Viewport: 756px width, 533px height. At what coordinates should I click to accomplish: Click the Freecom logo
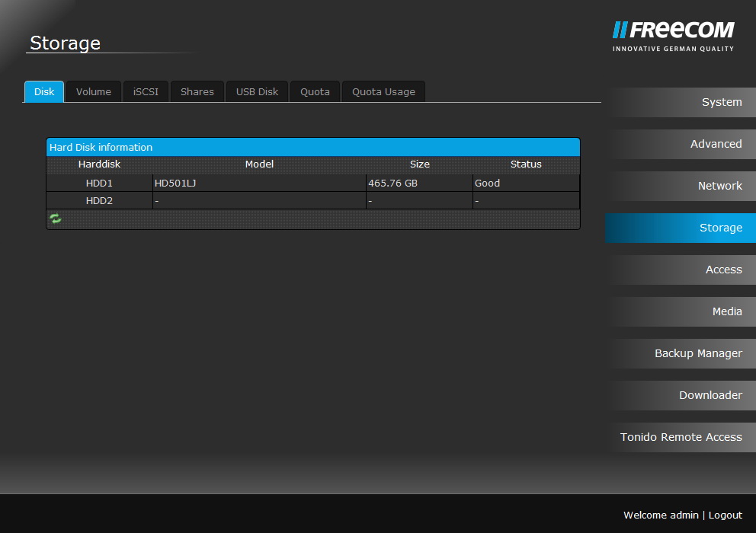(673, 36)
